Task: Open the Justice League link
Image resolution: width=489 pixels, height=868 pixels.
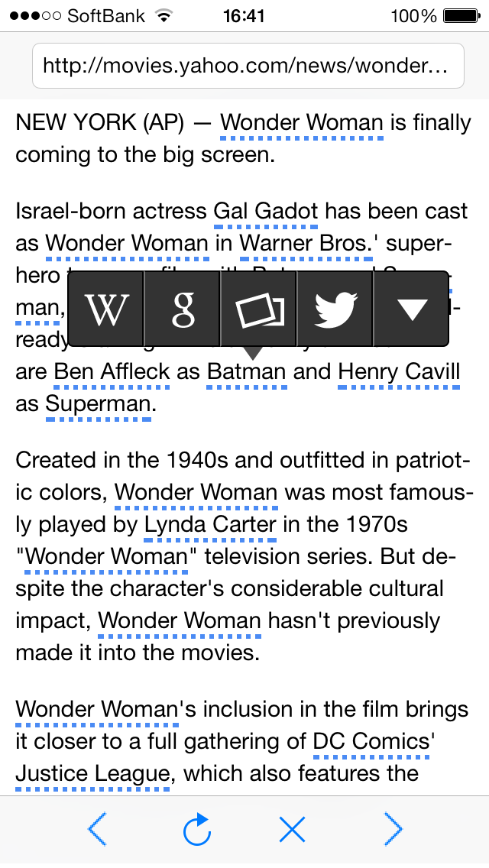Action: coord(92,774)
